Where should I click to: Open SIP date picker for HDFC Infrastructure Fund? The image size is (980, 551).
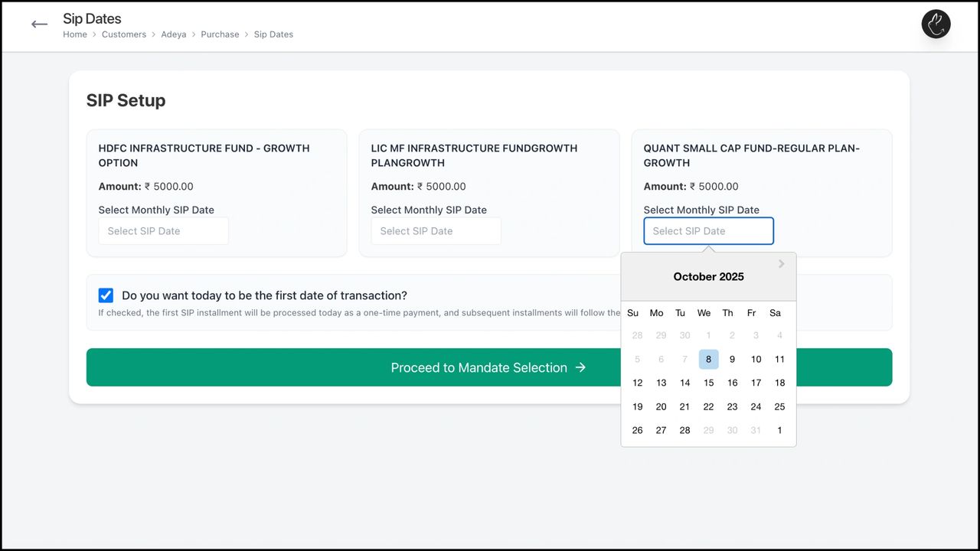tap(163, 231)
